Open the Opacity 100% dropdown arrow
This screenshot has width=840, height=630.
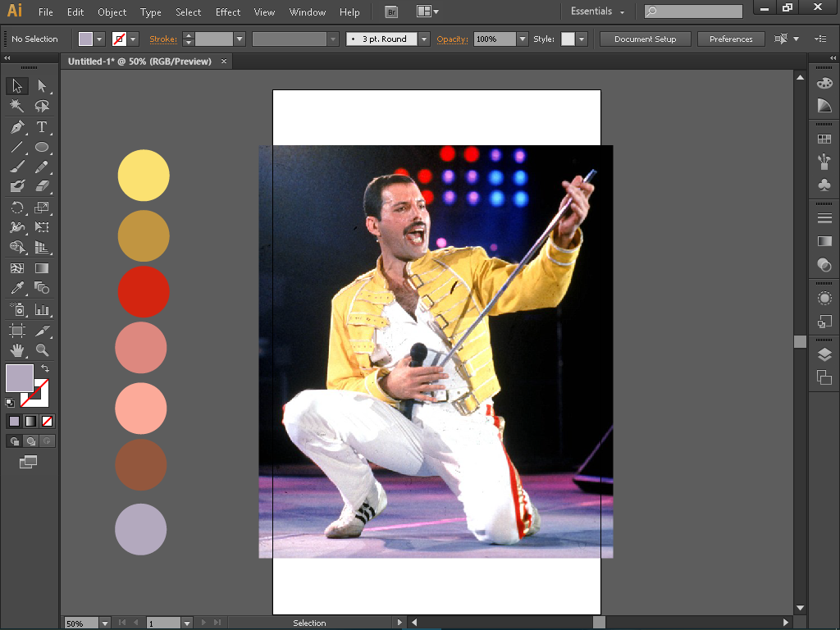coord(523,39)
